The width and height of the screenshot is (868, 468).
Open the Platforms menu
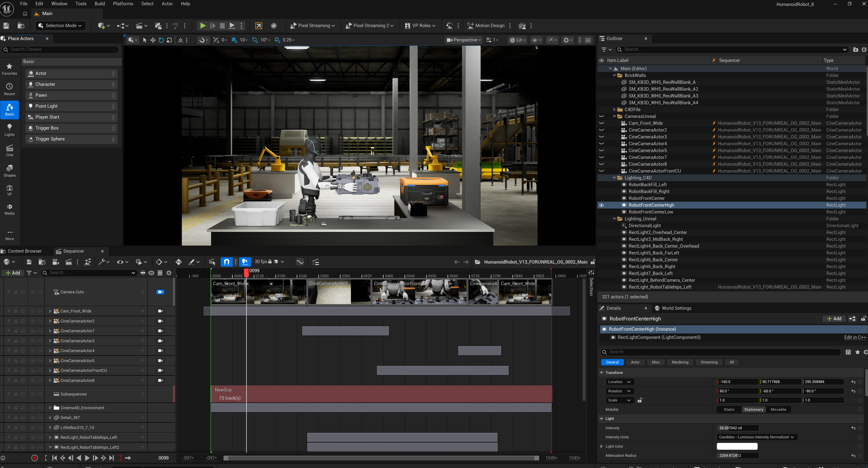(123, 4)
